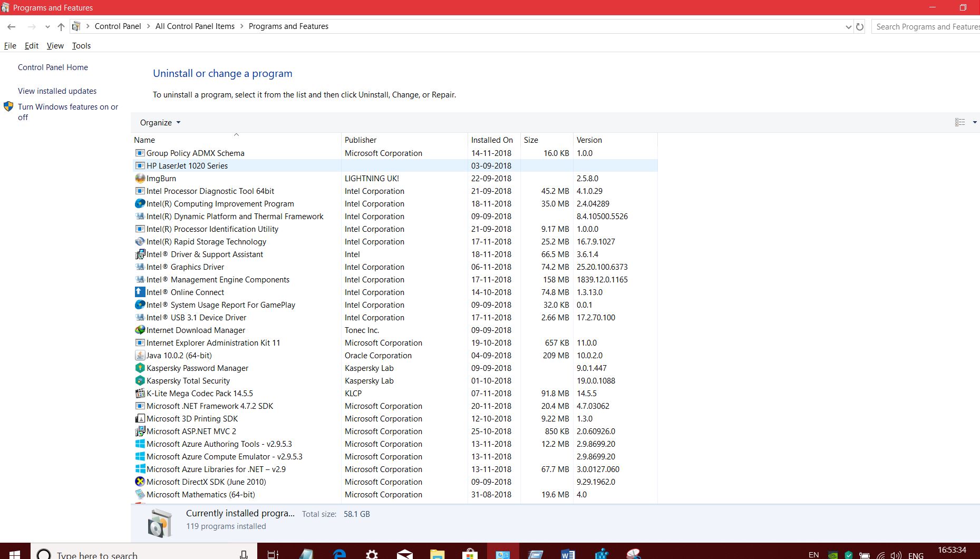This screenshot has height=559, width=980.
Task: Select Internet Explorer Administration Kit 11
Action: point(394,343)
